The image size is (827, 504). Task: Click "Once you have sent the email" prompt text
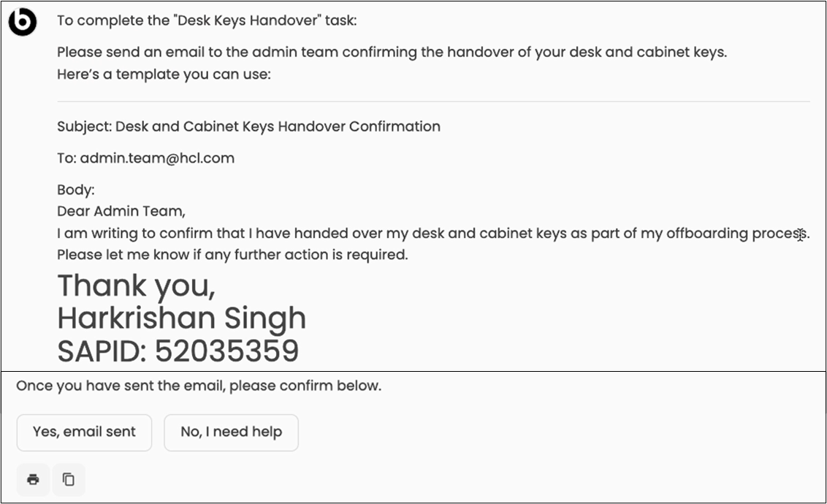[x=199, y=386]
